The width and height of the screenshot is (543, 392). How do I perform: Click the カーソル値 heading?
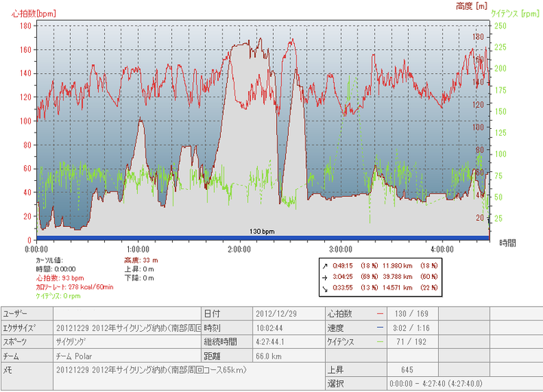50,260
